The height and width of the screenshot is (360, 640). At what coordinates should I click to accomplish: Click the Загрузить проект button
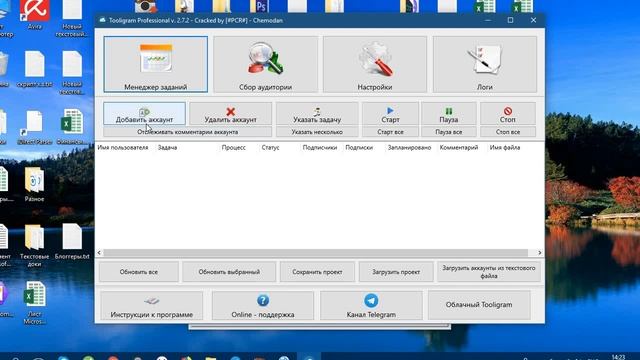(x=396, y=272)
